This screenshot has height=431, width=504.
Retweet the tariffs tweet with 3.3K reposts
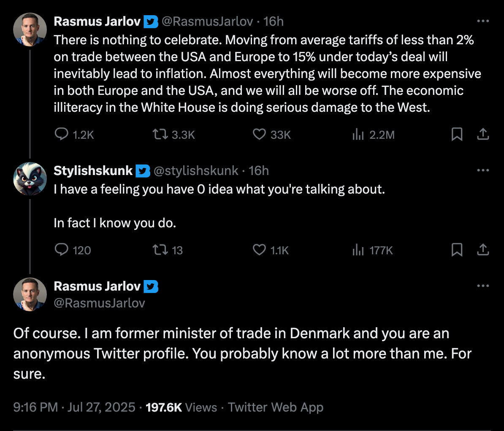tap(160, 135)
